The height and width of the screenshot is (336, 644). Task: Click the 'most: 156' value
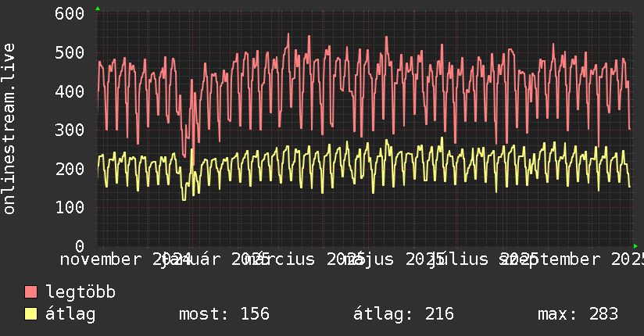[x=224, y=314]
